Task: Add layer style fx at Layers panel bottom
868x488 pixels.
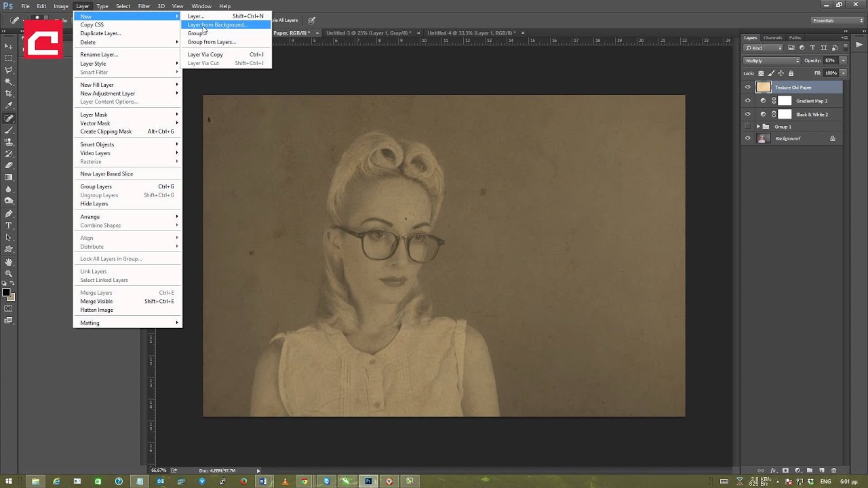Action: [773, 470]
